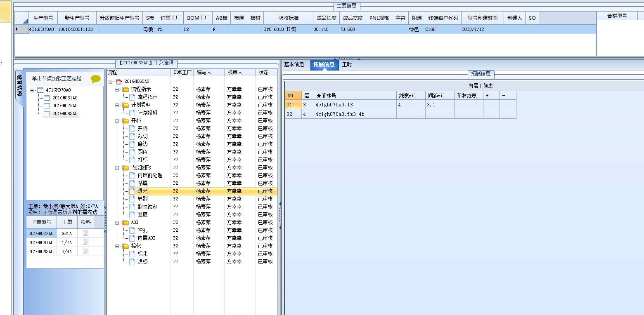Click work order cell 3/4A
Screen dimensions: 644x315
click(x=67, y=252)
